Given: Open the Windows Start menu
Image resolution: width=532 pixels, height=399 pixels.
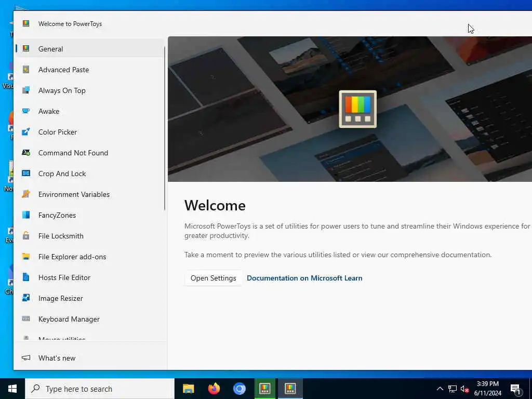Looking at the screenshot, I should 12,389.
